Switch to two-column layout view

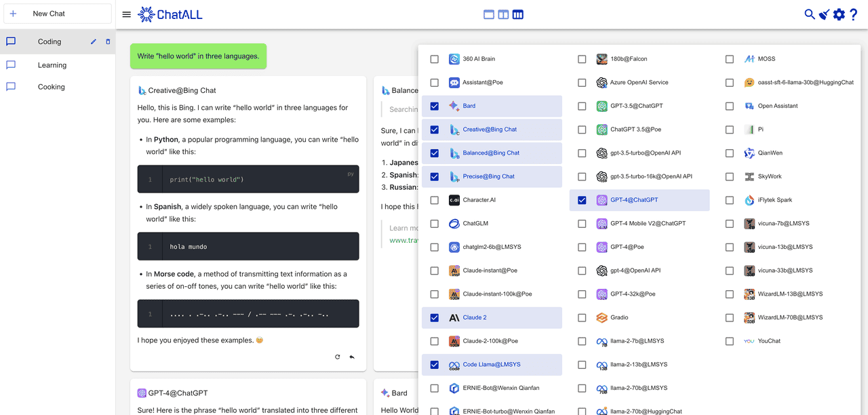point(503,14)
